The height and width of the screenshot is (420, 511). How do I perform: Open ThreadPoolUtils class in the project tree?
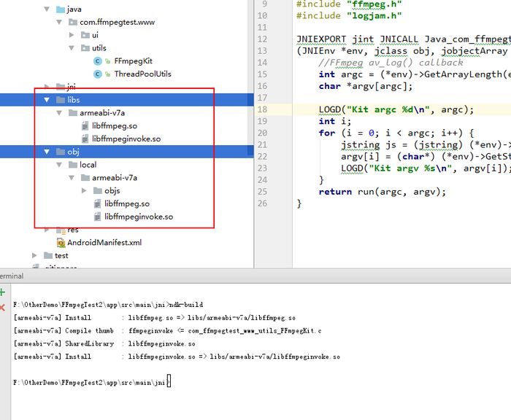[x=142, y=74]
